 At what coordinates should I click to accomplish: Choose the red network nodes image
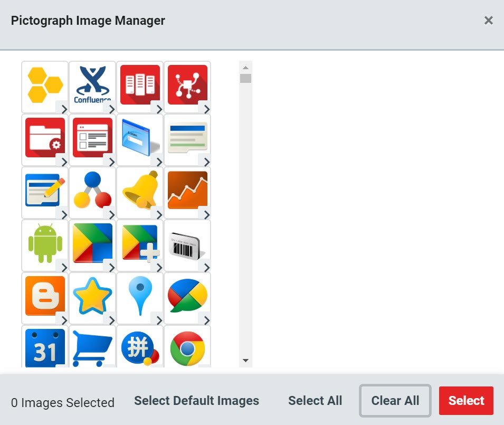coord(188,85)
